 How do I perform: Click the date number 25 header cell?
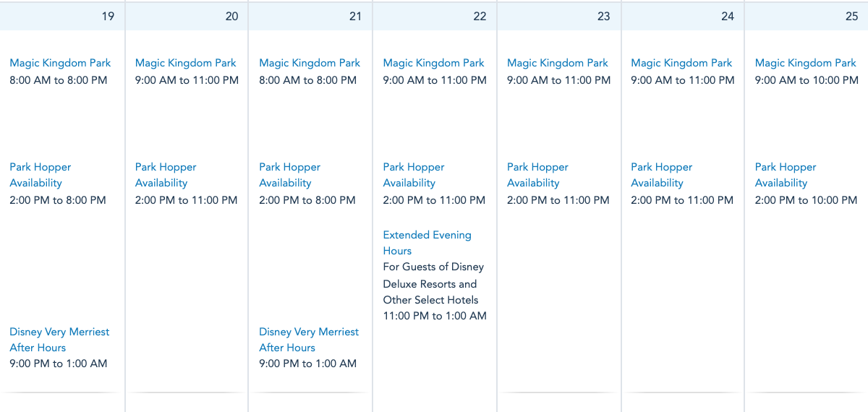click(851, 16)
